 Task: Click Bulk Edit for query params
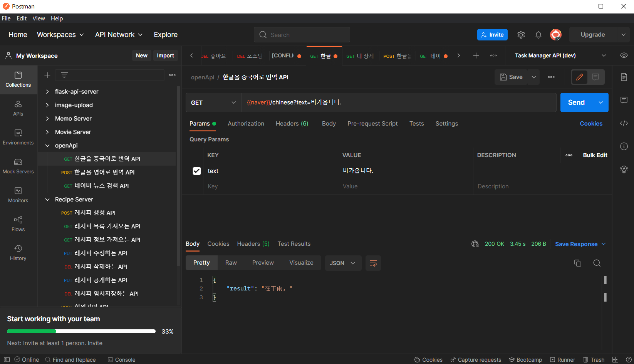pos(595,155)
